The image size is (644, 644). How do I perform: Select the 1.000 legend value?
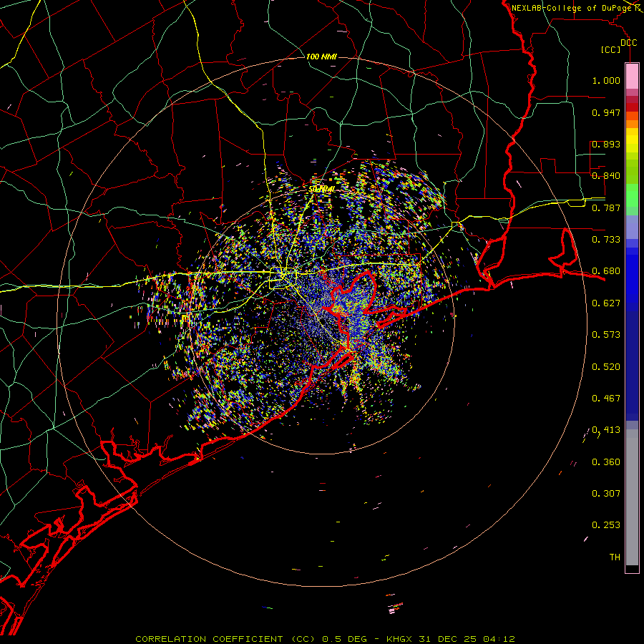606,80
